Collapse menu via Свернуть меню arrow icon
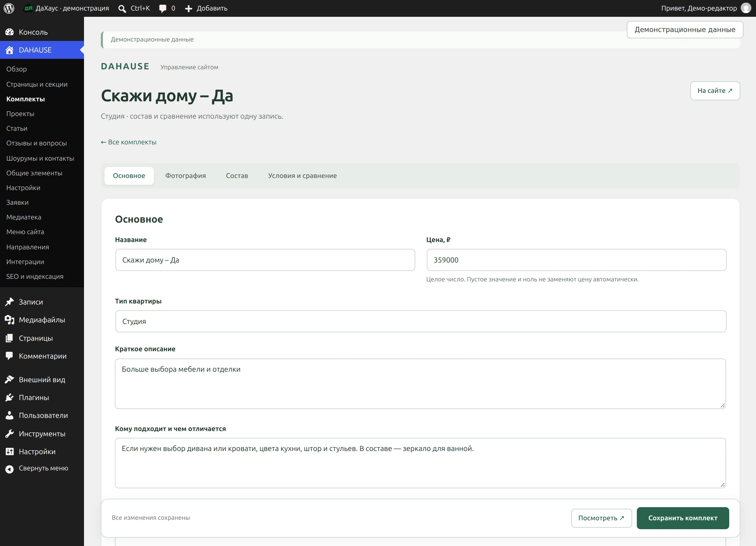Screen dimensions: 756x546 (9, 469)
